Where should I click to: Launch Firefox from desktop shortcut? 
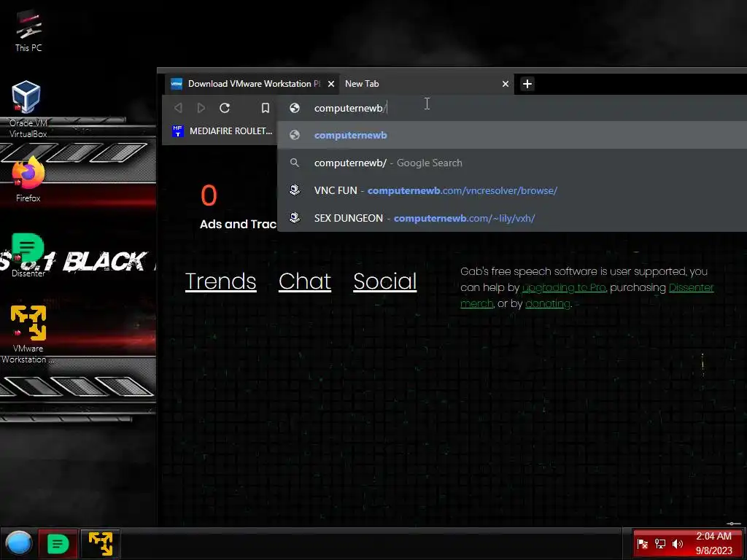(28, 181)
